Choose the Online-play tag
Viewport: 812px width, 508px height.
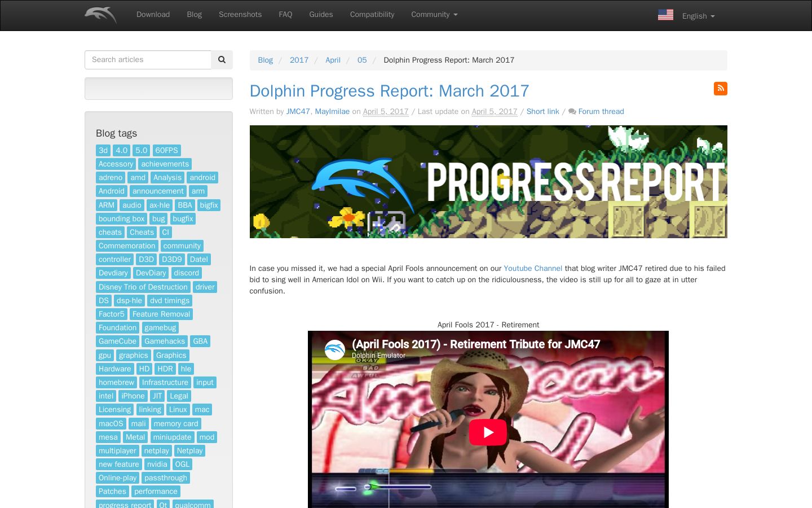(117, 478)
